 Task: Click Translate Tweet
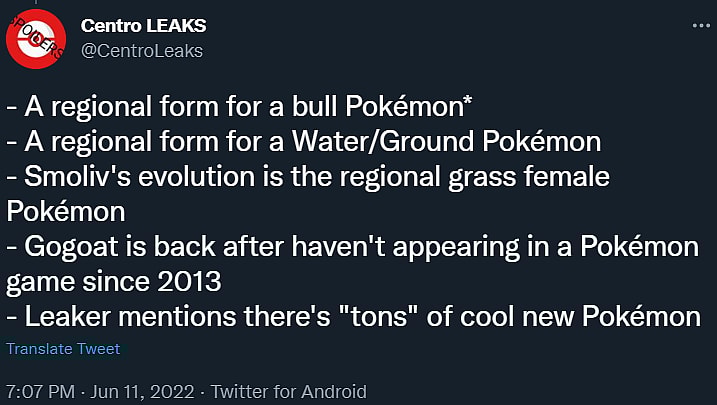63,349
